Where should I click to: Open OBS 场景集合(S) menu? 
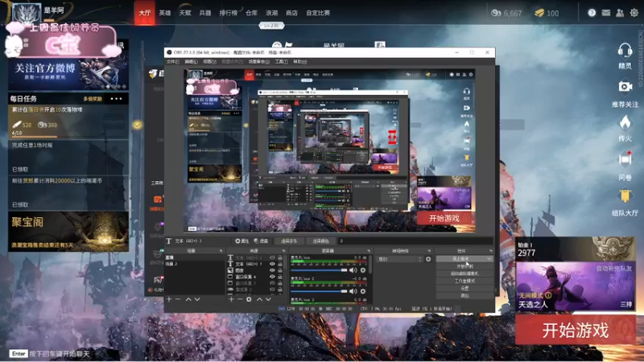(259, 62)
